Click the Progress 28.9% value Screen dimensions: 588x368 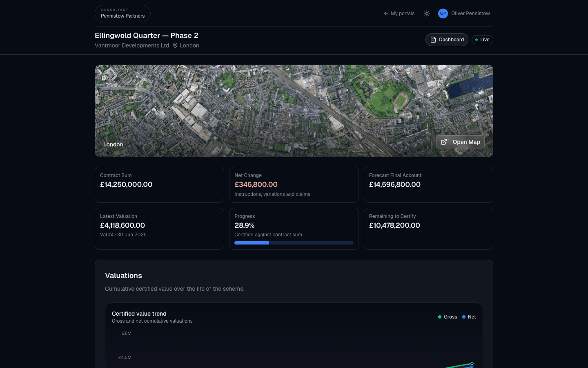(x=245, y=225)
